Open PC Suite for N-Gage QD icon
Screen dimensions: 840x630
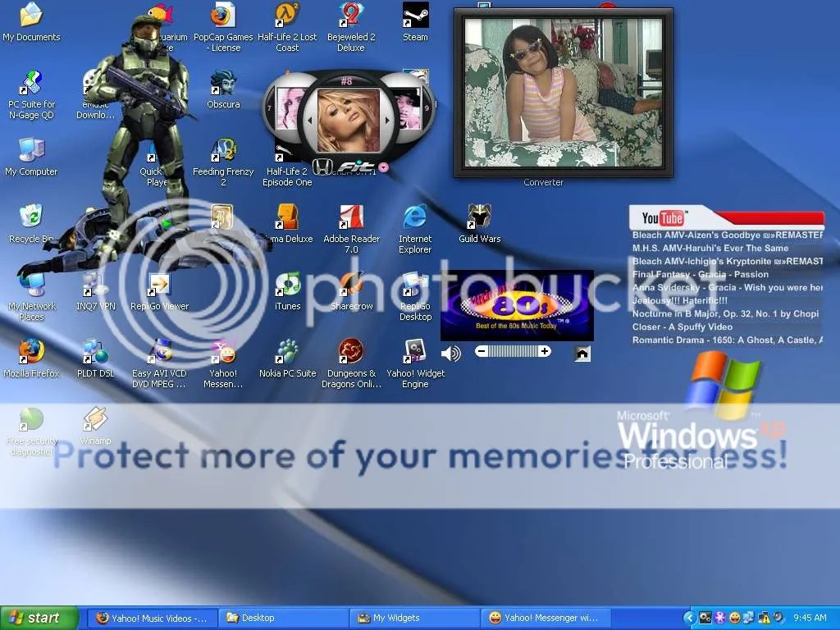(x=31, y=94)
